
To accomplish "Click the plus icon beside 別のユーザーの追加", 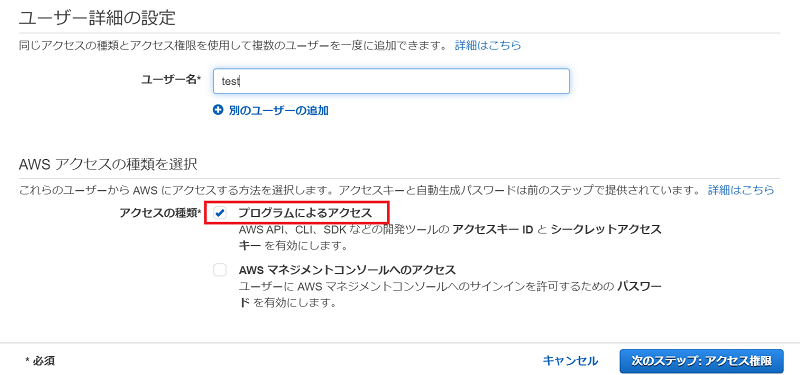I will (218, 110).
